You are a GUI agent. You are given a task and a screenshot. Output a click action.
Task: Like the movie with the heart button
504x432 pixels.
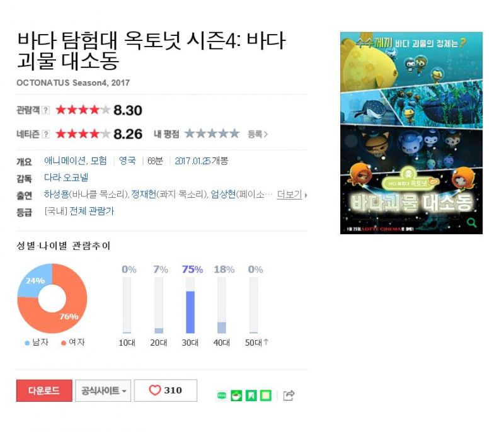(166, 390)
